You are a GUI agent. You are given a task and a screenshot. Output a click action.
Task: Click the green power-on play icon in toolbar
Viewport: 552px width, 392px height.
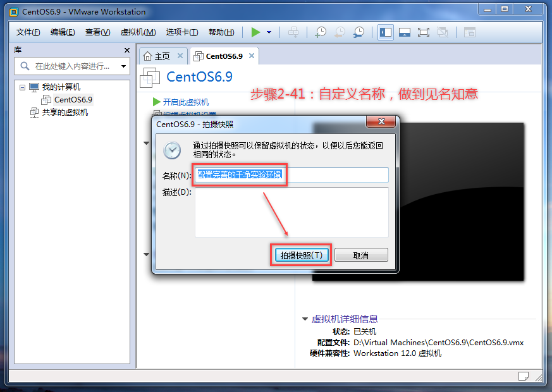click(255, 32)
